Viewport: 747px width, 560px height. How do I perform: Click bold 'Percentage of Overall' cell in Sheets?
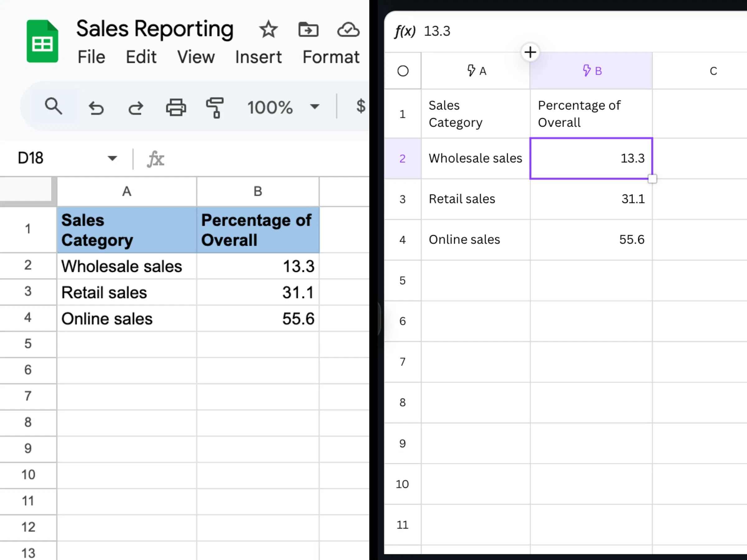click(x=258, y=230)
